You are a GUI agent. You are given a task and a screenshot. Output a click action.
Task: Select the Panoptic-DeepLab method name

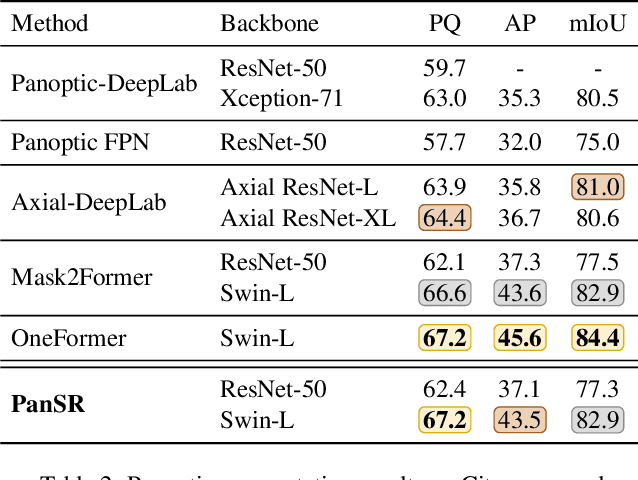(x=103, y=83)
